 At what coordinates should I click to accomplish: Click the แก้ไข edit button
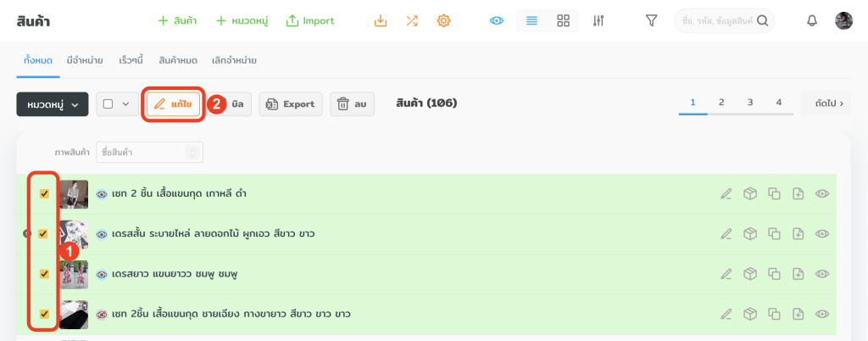tap(173, 103)
